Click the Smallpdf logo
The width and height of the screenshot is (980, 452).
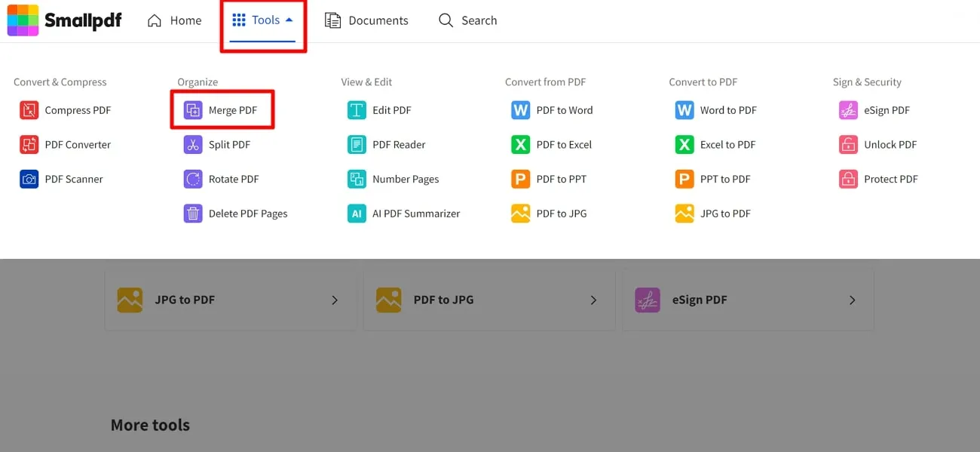point(64,20)
